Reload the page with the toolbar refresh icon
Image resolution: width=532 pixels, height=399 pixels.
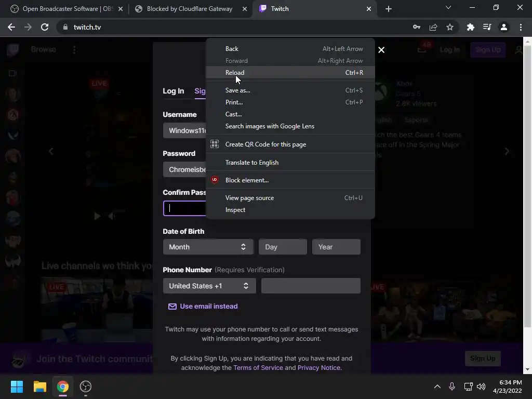[45, 27]
